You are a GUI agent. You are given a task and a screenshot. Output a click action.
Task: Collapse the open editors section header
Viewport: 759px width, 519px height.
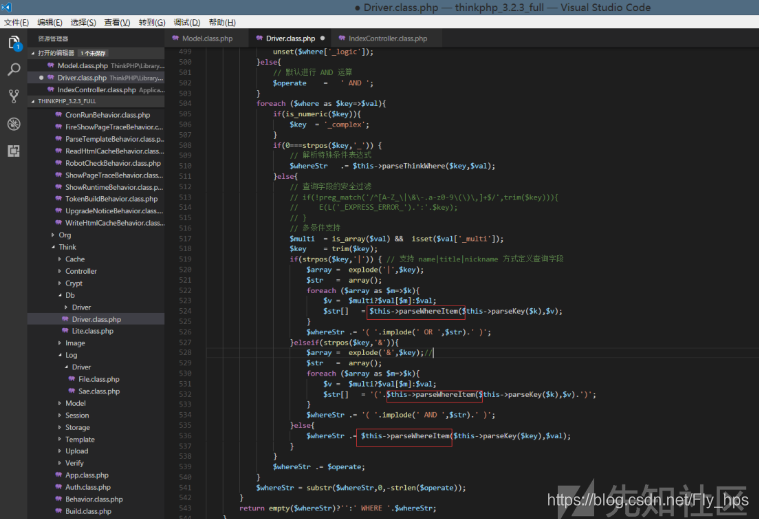(96, 53)
